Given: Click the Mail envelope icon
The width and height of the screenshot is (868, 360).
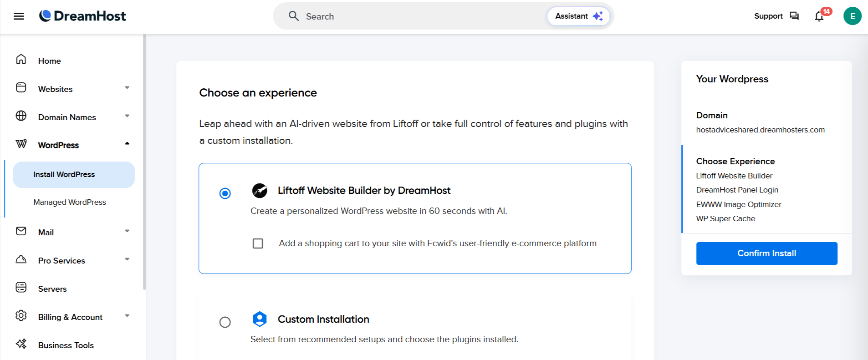Looking at the screenshot, I should 21,231.
